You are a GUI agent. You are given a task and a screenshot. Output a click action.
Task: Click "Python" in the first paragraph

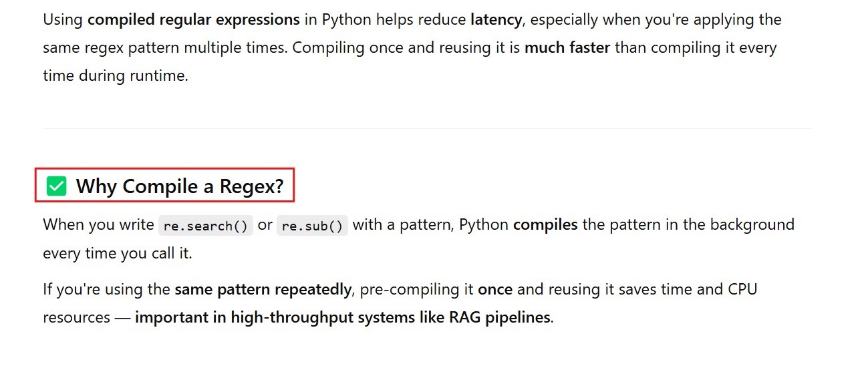pos(346,19)
